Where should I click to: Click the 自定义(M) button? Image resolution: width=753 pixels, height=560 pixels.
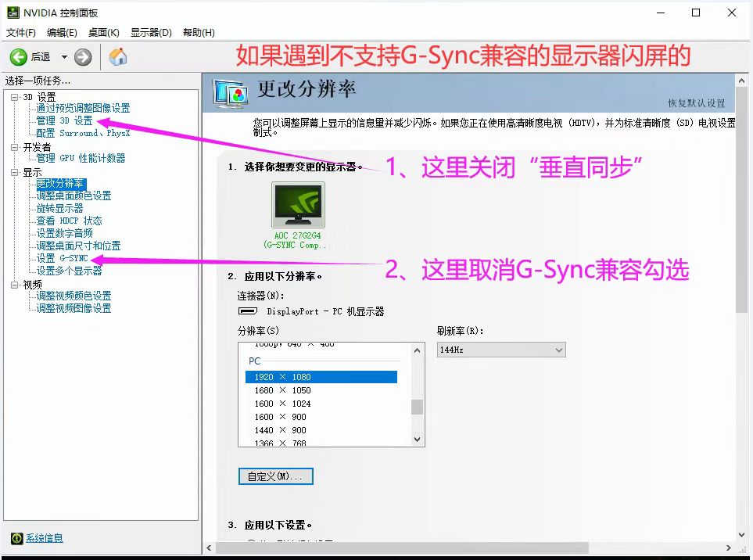tap(275, 476)
